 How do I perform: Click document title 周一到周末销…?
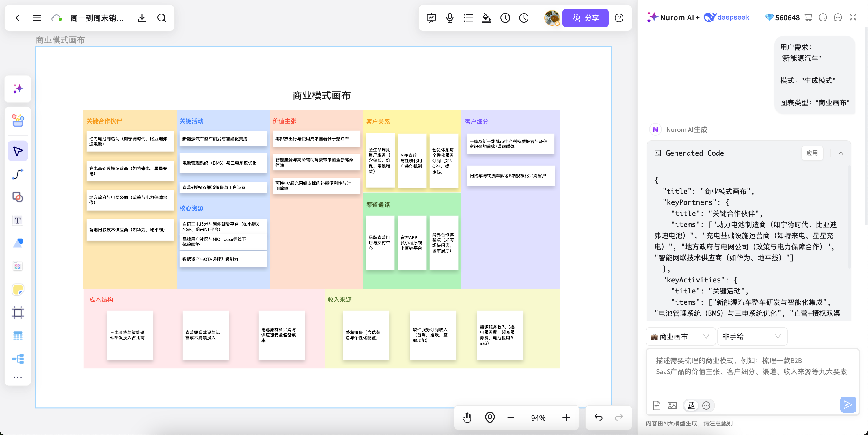tap(97, 18)
